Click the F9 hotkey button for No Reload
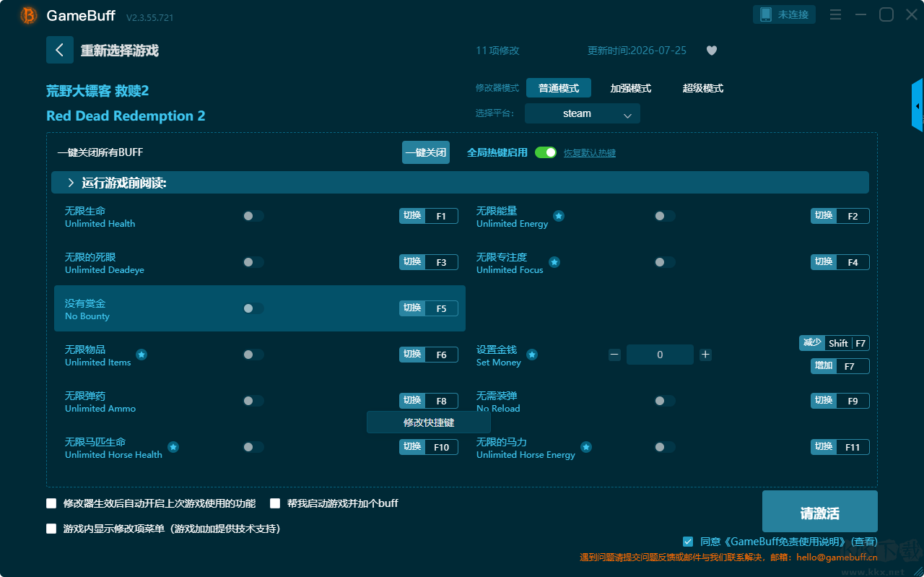Image resolution: width=924 pixels, height=577 pixels. coord(840,401)
